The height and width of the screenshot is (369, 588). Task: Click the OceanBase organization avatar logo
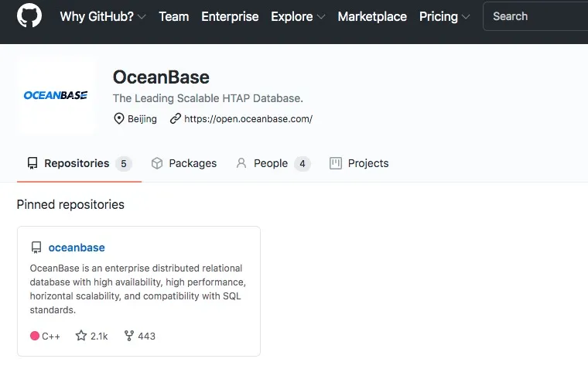[56, 95]
